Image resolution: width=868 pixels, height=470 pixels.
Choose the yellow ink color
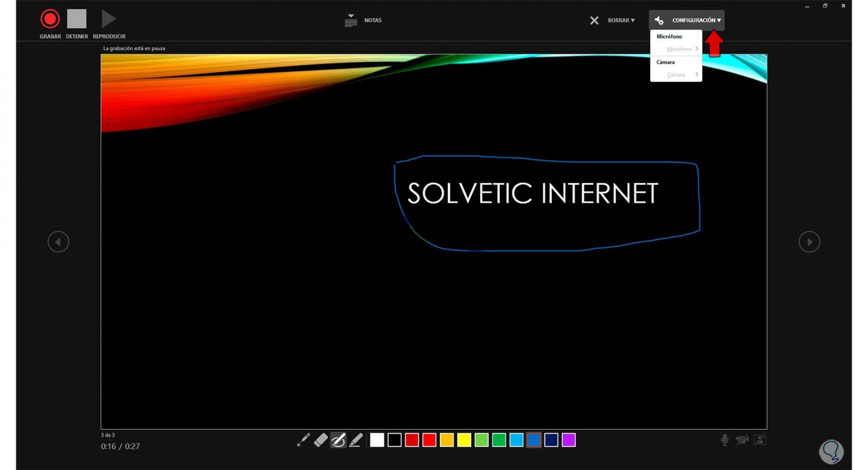click(464, 440)
